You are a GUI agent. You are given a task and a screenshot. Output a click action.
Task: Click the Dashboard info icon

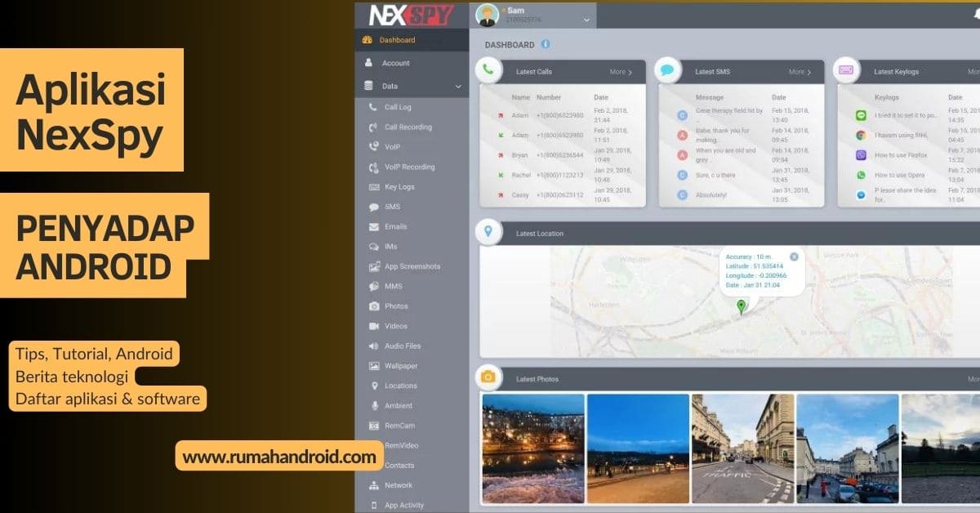pyautogui.click(x=546, y=44)
